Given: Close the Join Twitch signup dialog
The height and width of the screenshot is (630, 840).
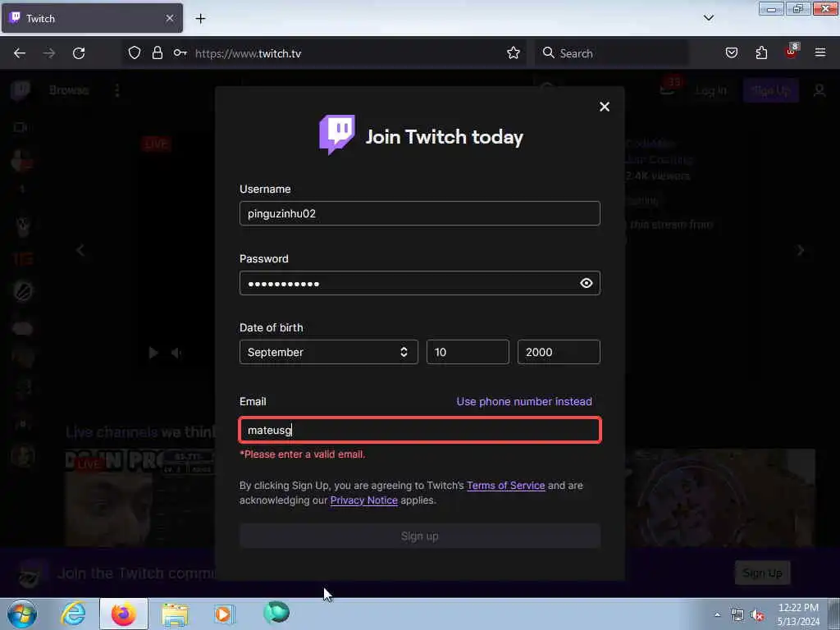Looking at the screenshot, I should click(x=605, y=107).
